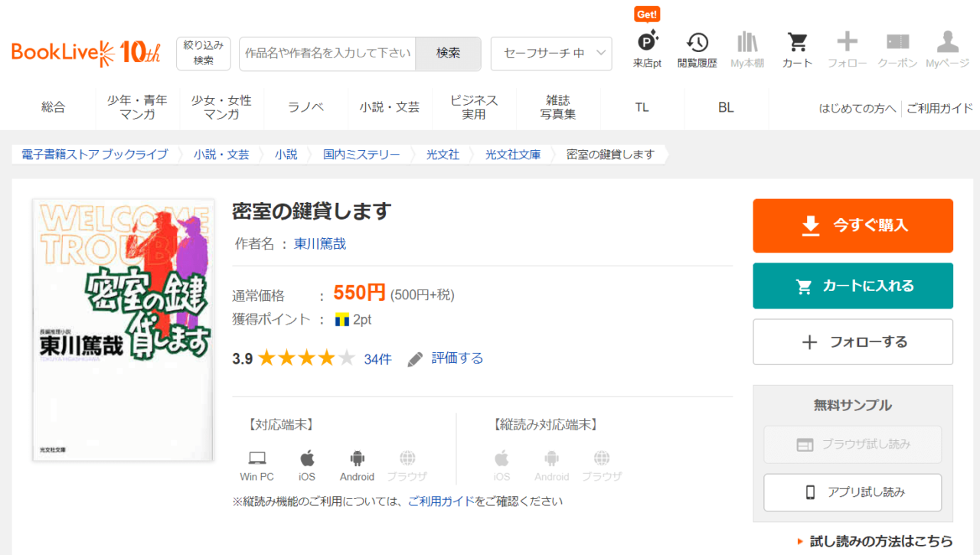Click the 評価する pencil icon
This screenshot has width=980, height=555.
click(415, 359)
